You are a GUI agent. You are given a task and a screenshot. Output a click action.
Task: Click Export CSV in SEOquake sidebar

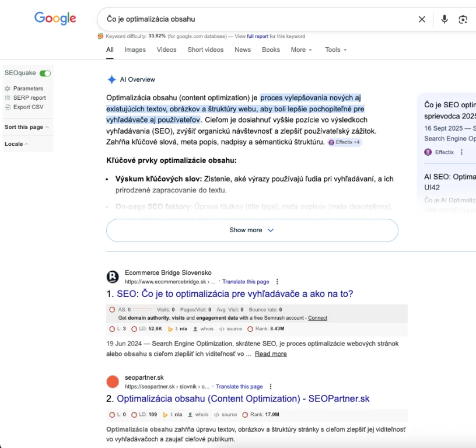pyautogui.click(x=28, y=107)
